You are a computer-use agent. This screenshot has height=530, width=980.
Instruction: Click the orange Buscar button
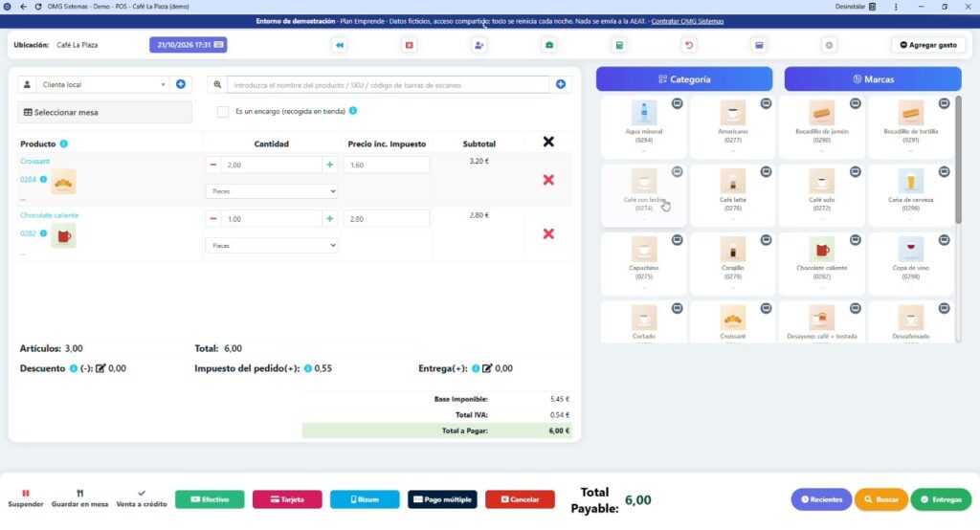tap(881, 499)
